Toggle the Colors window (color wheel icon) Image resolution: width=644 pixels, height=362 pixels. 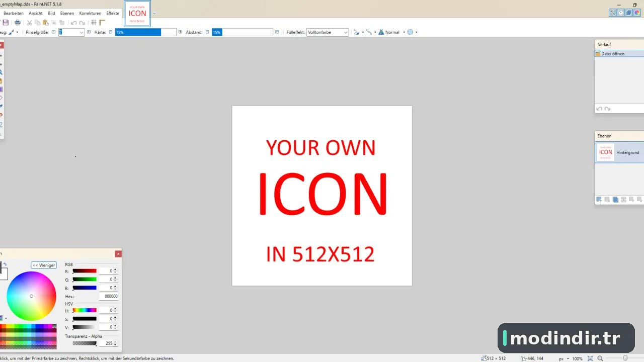coord(637,13)
